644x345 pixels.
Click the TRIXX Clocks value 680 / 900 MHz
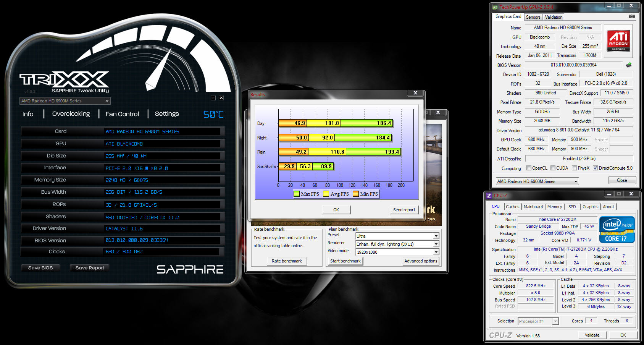162,252
